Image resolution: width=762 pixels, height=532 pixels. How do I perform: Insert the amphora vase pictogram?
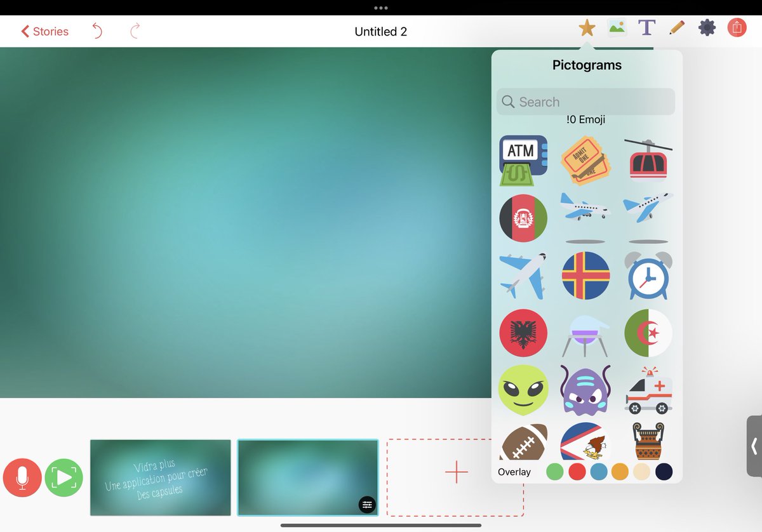coord(648,441)
